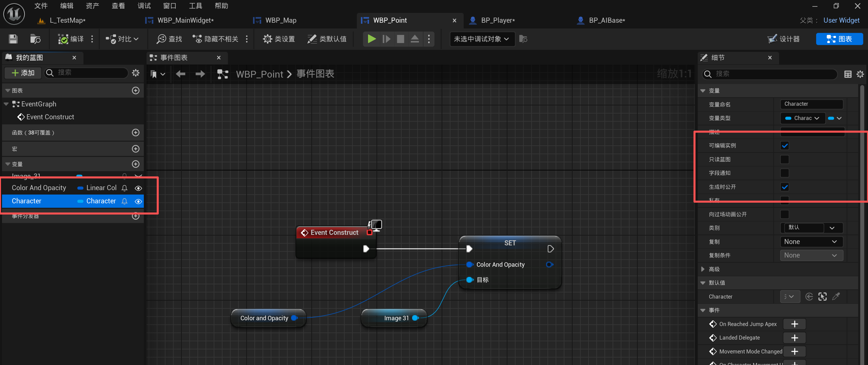
Task: Click the Linear Color type swatch for Color And Opacity
Action: point(80,188)
